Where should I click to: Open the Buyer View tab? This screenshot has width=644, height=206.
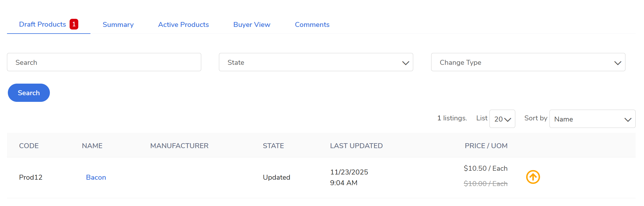pos(252,25)
